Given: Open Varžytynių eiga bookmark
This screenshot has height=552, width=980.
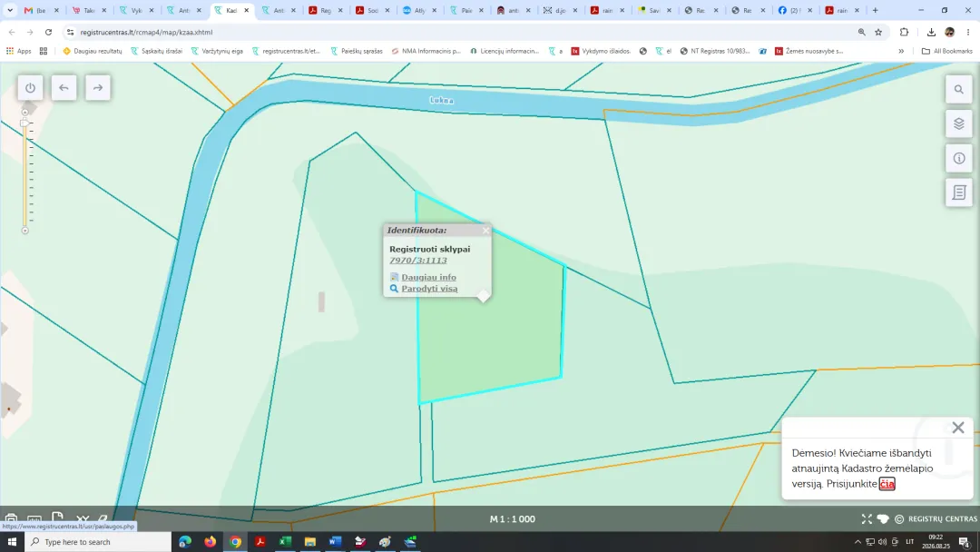Looking at the screenshot, I should [x=217, y=51].
